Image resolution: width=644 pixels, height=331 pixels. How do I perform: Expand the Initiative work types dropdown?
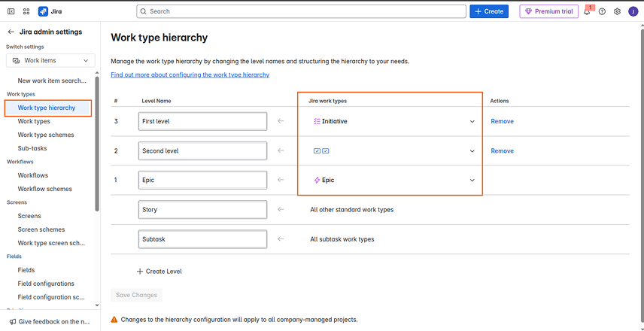point(472,121)
